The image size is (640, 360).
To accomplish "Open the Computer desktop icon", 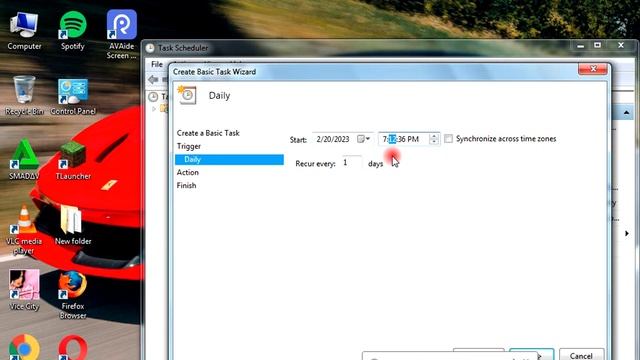I will coord(24,32).
